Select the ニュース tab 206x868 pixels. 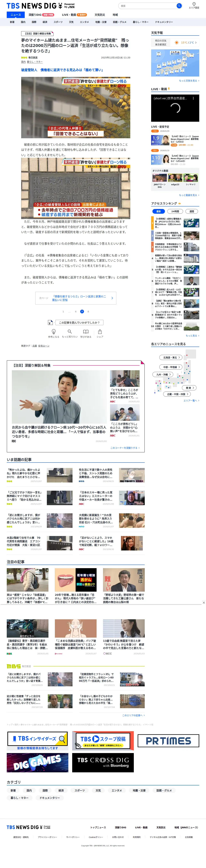point(15,15)
